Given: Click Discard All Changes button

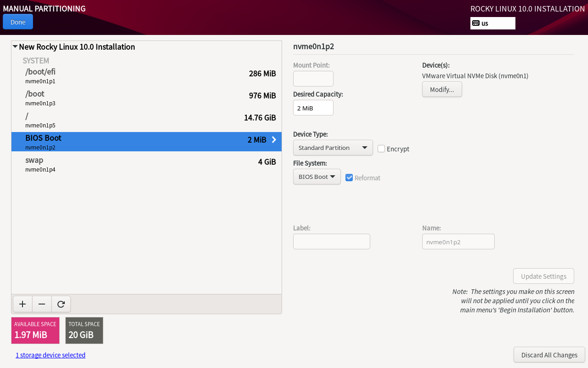Looking at the screenshot, I should [x=549, y=355].
